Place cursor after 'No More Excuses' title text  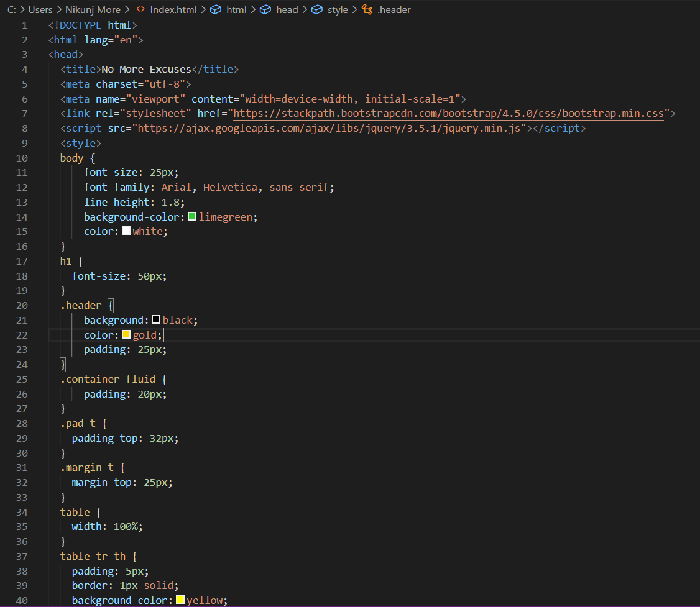191,69
